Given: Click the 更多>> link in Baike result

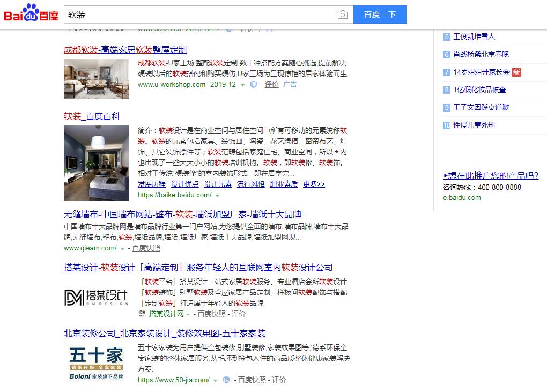Looking at the screenshot, I should (x=314, y=184).
